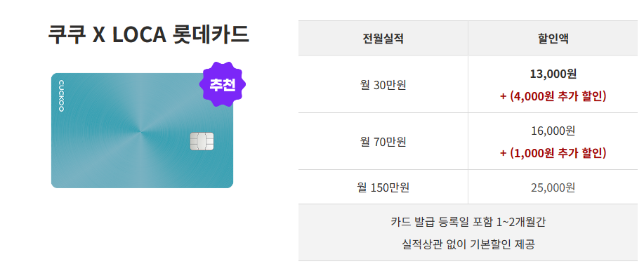Click the 월 150만원 row cell
The height and width of the screenshot is (264, 644).
(x=383, y=187)
